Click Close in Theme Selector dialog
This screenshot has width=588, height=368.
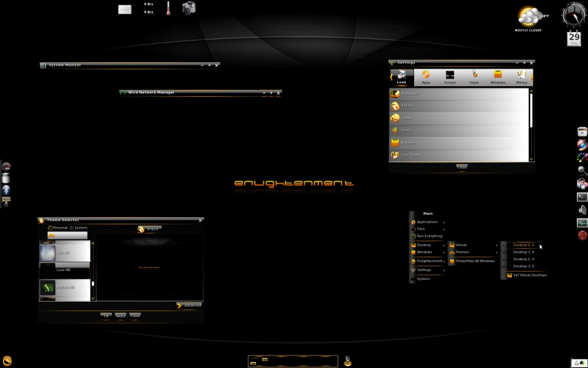[x=135, y=316]
